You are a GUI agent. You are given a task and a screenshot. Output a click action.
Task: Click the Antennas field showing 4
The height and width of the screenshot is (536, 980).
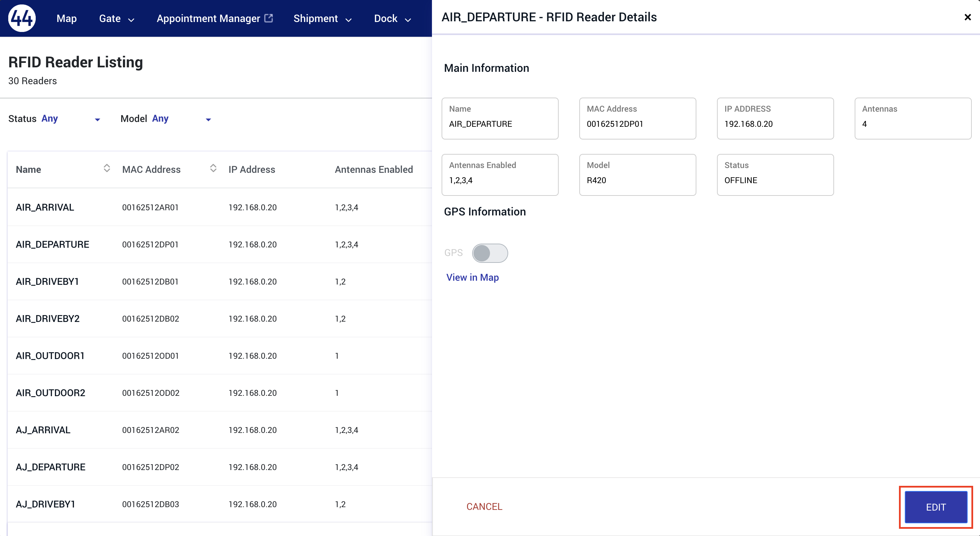(913, 119)
